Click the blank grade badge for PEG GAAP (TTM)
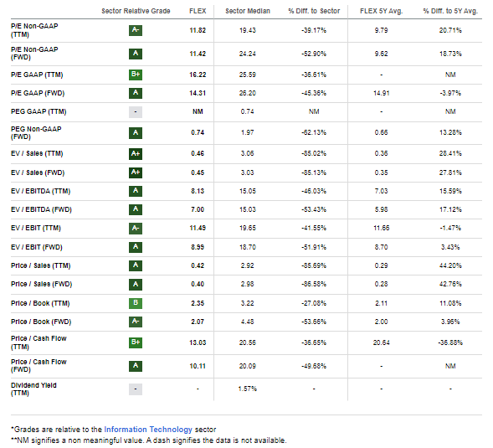This screenshot has height=448, width=493. pyautogui.click(x=136, y=111)
